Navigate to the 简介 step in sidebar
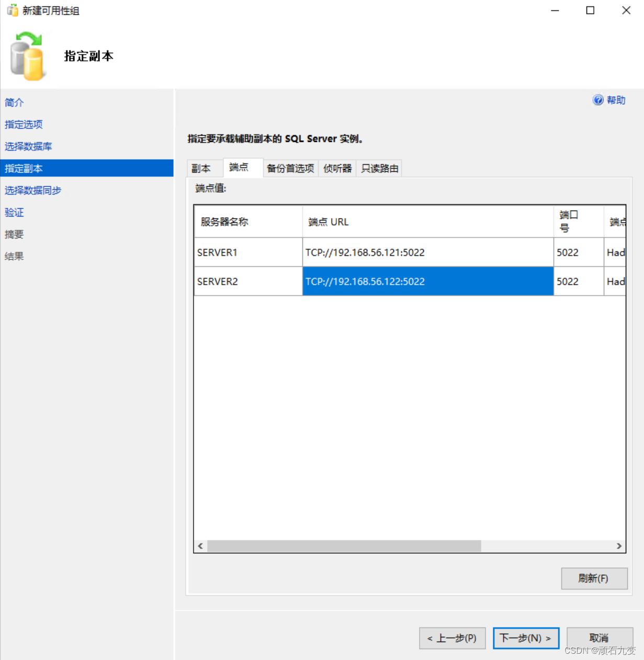Viewport: 644px width, 660px height. (14, 103)
